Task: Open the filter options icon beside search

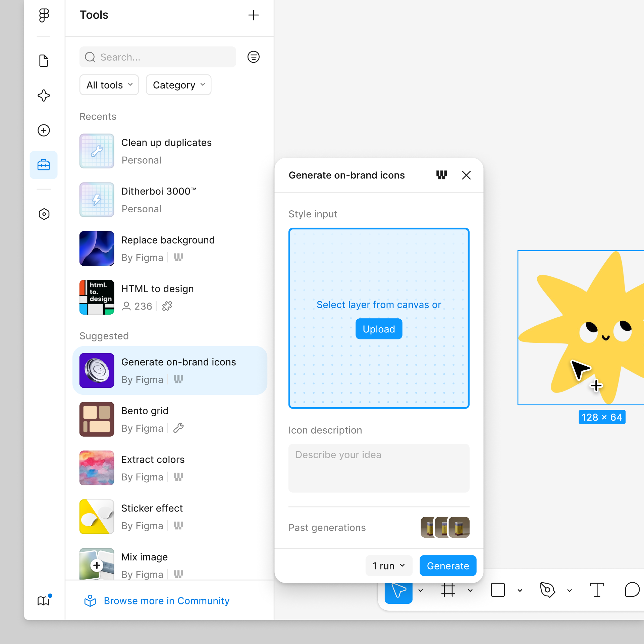Action: (x=254, y=57)
